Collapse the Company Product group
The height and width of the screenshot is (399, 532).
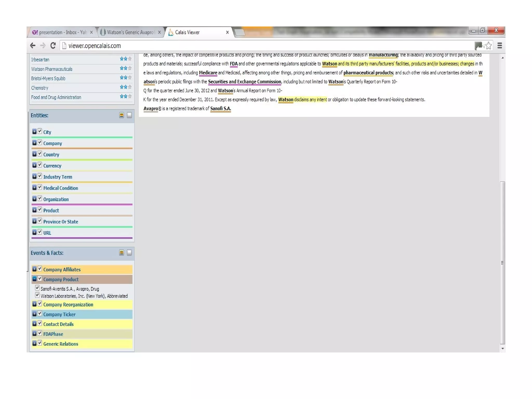point(34,279)
